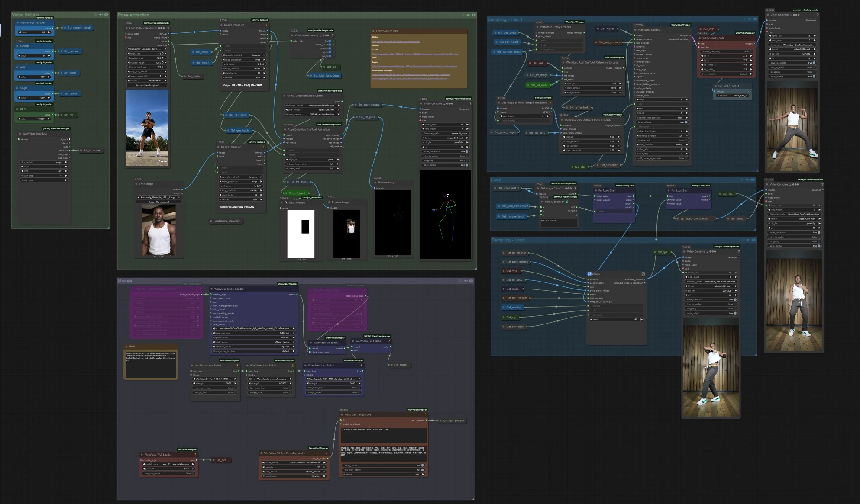
Task: Open upscale_method dropdown in top Resize Image v2
Action: click(x=243, y=55)
